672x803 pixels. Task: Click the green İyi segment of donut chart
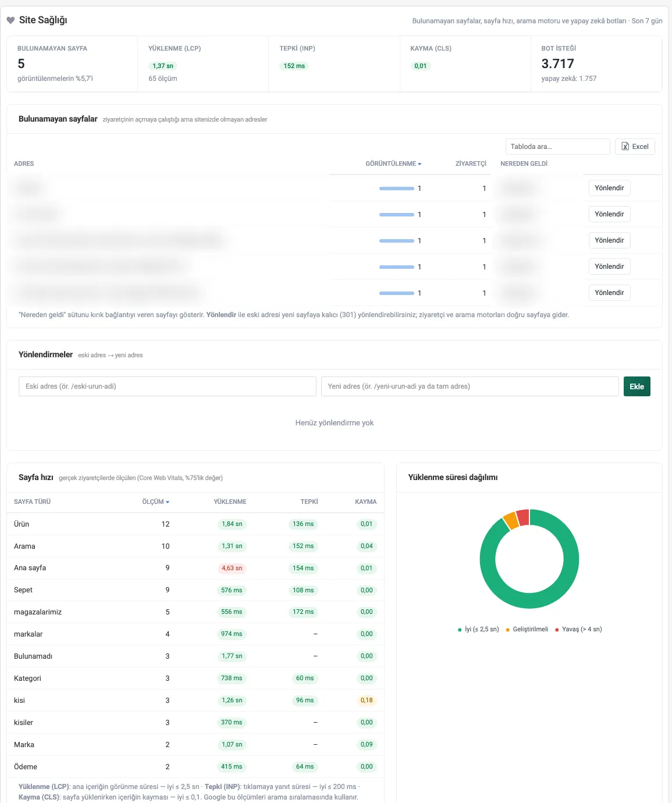pos(529,601)
